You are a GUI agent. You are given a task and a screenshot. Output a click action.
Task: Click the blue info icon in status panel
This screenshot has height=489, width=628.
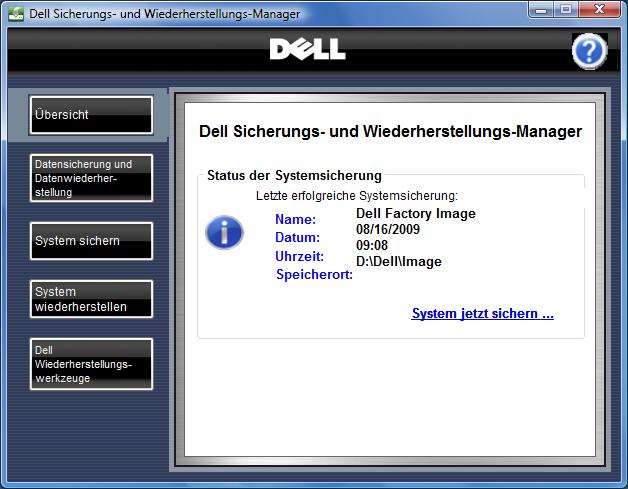224,232
